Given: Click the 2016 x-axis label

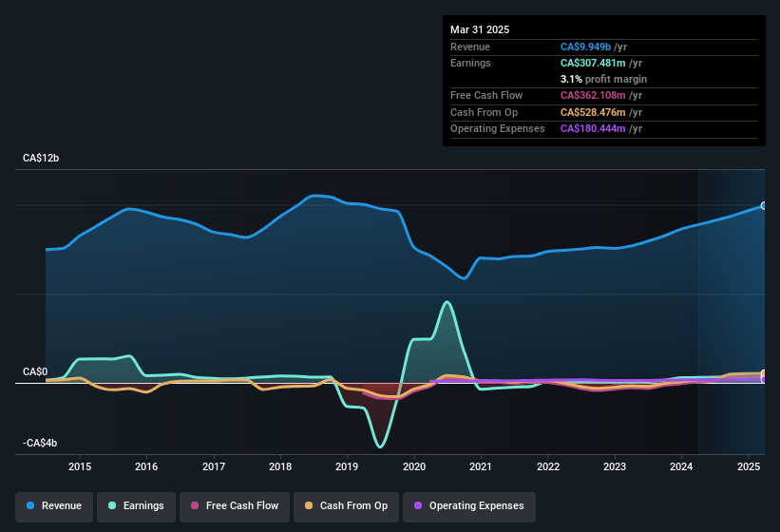Looking at the screenshot, I should click(x=146, y=466).
